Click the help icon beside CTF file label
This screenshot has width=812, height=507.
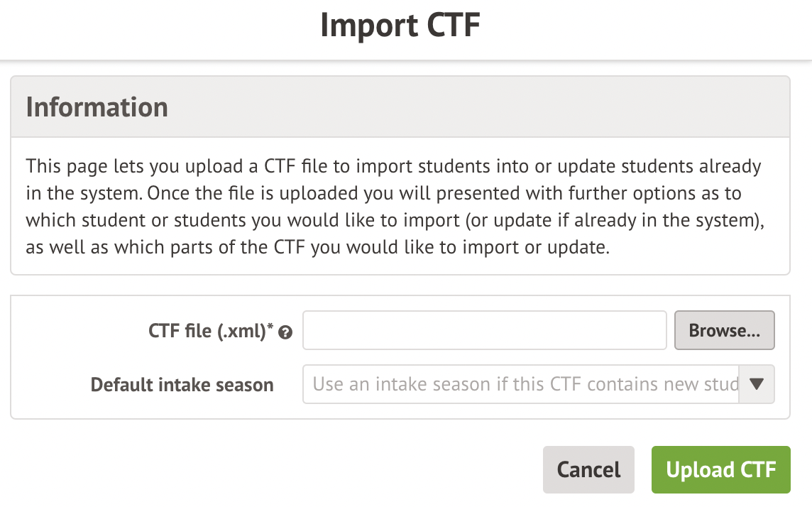pos(285,332)
